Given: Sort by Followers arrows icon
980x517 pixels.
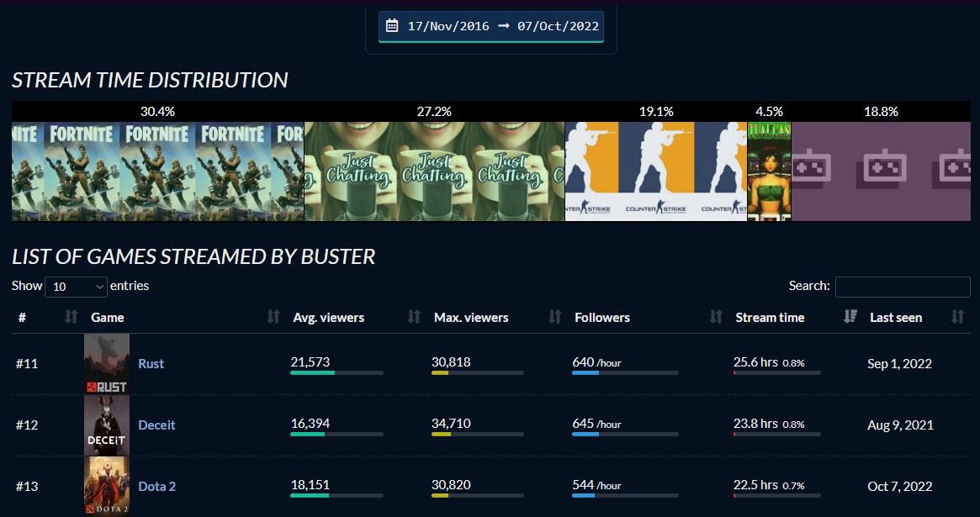Looking at the screenshot, I should 716,317.
